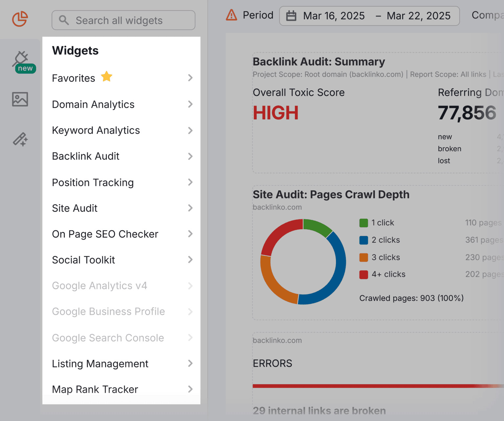This screenshot has width=504, height=421.
Task: Click the orange pie chart logo icon
Action: coord(20,19)
